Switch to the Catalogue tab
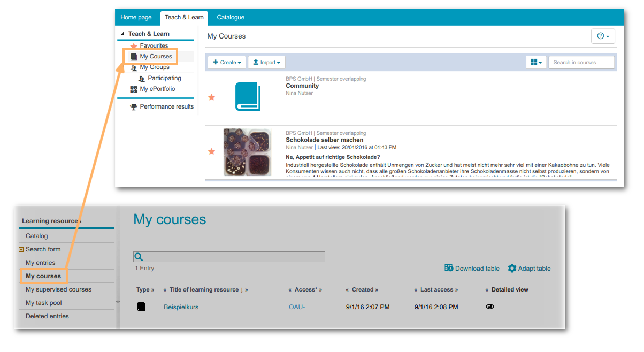This screenshot has width=644, height=352. pyautogui.click(x=231, y=17)
